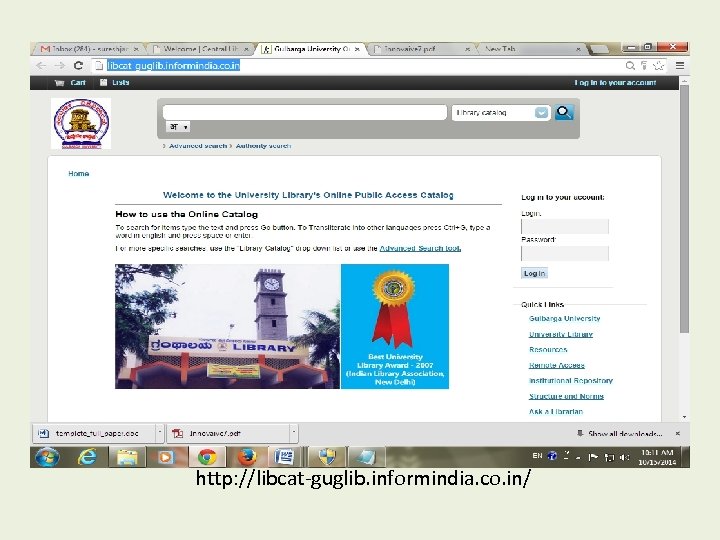Open the Advanced search link
The image size is (720, 540).
click(x=198, y=146)
